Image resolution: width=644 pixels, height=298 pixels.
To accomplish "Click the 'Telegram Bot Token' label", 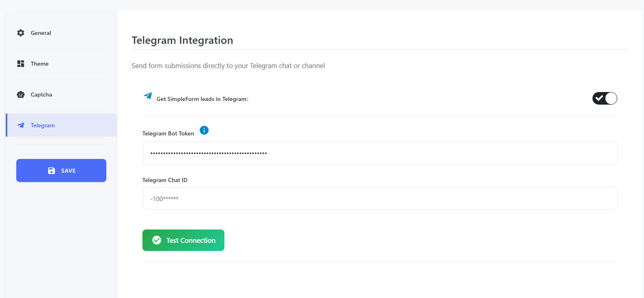I will tap(168, 133).
